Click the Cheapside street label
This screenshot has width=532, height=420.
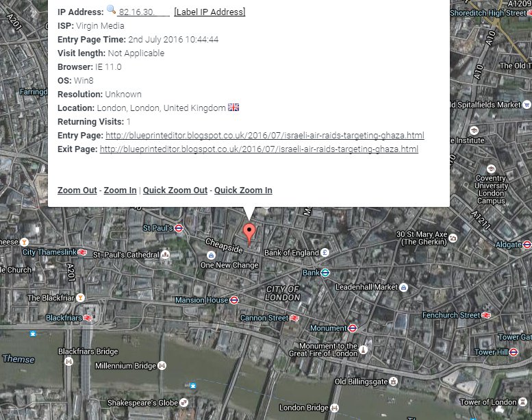pyautogui.click(x=224, y=246)
